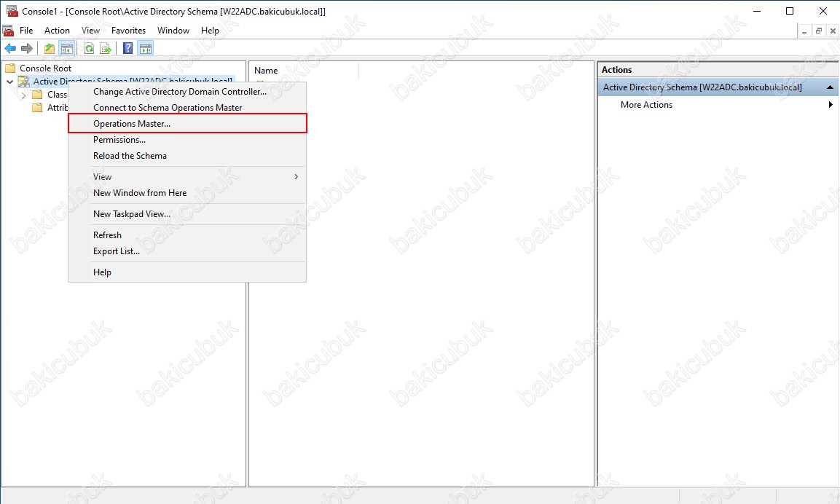The height and width of the screenshot is (504, 840).
Task: Click the console app icon in title bar
Action: [x=12, y=11]
